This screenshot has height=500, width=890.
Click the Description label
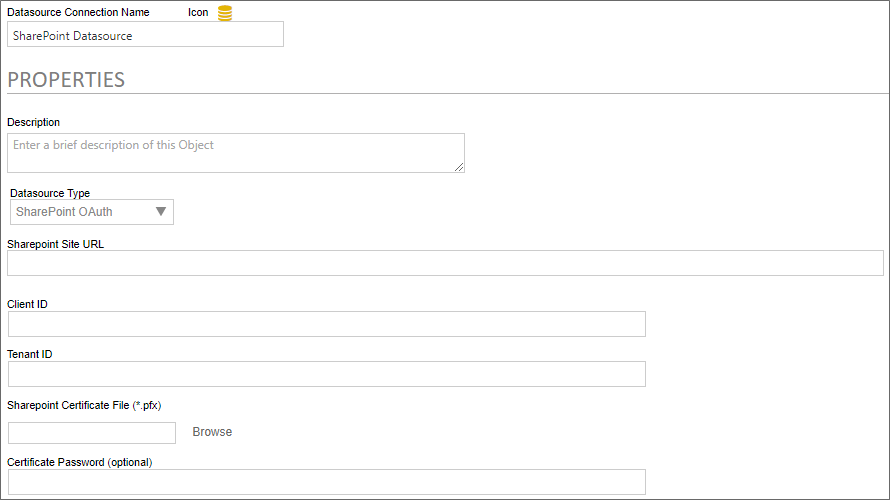tap(34, 122)
